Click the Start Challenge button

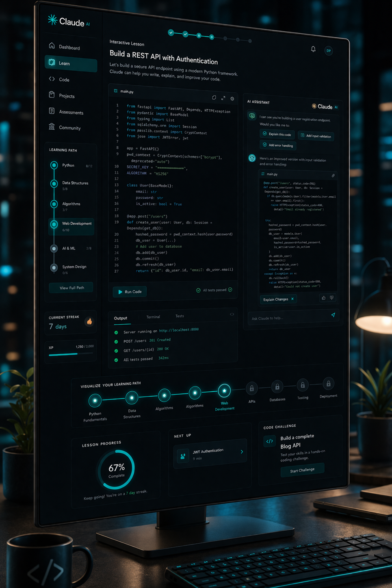[x=302, y=470]
